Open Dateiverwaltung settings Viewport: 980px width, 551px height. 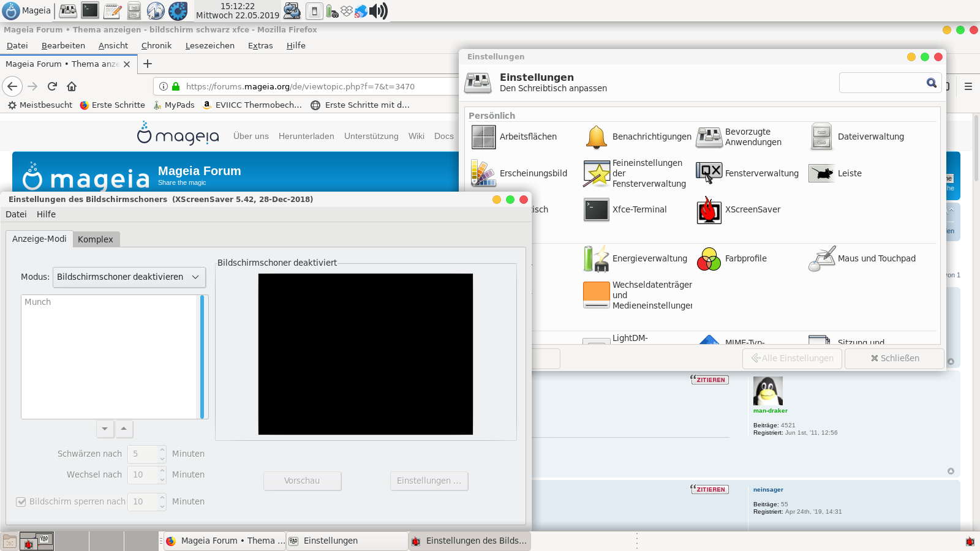[856, 137]
